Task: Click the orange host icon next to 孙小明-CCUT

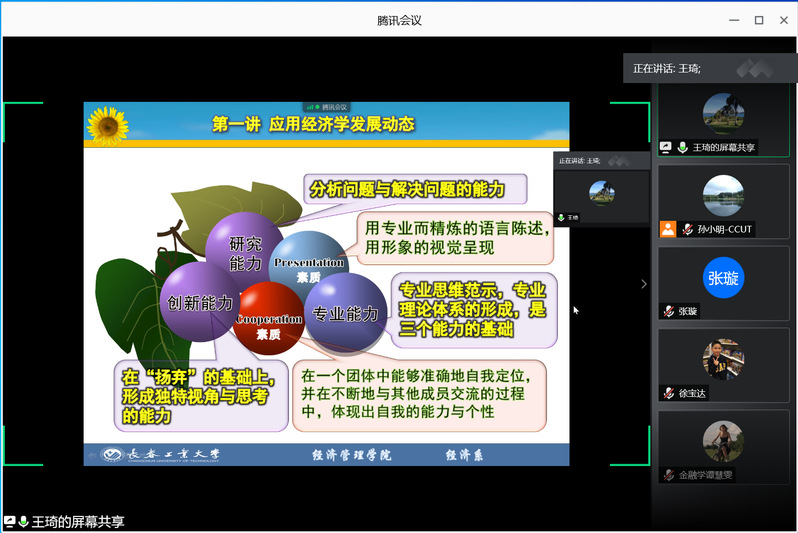Action: 667,229
